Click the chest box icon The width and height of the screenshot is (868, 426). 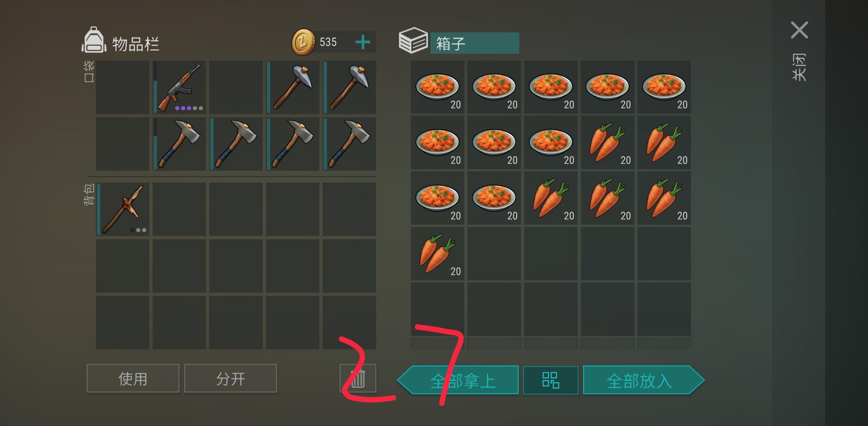[x=413, y=40]
